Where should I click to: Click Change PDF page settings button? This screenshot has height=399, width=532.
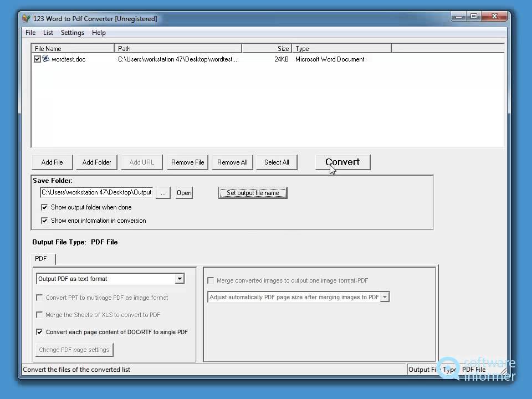click(x=74, y=350)
